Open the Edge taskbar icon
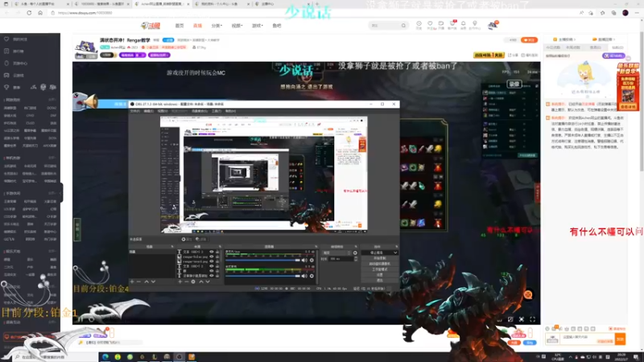The height and width of the screenshot is (362, 644). pyautogui.click(x=105, y=356)
